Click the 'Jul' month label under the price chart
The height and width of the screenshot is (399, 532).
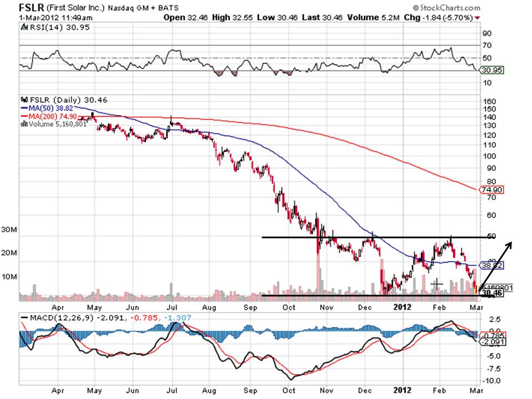pyautogui.click(x=172, y=307)
